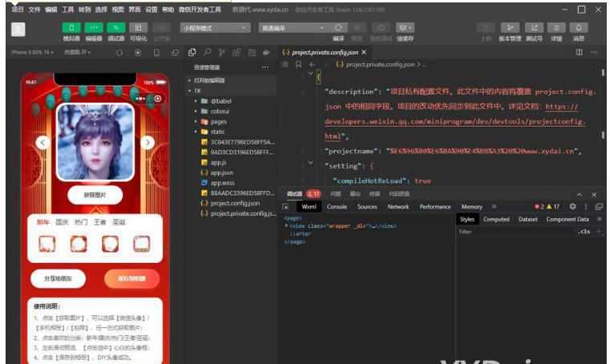The width and height of the screenshot is (610, 364).
Task: Toggle the 调试器 debugger panel button
Action: tap(117, 28)
